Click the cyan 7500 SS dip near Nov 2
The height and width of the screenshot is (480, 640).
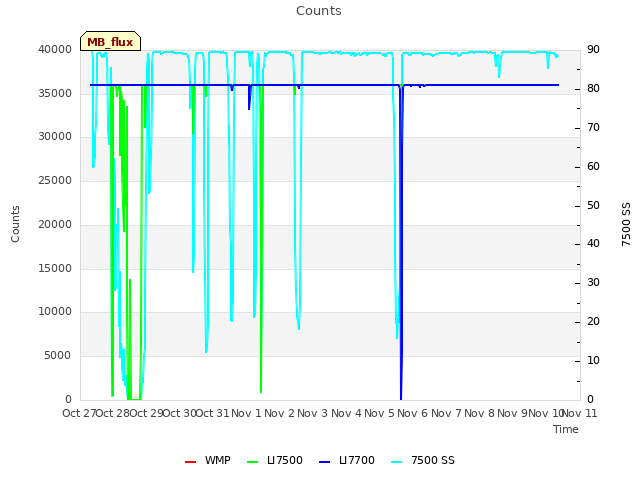pos(298,192)
